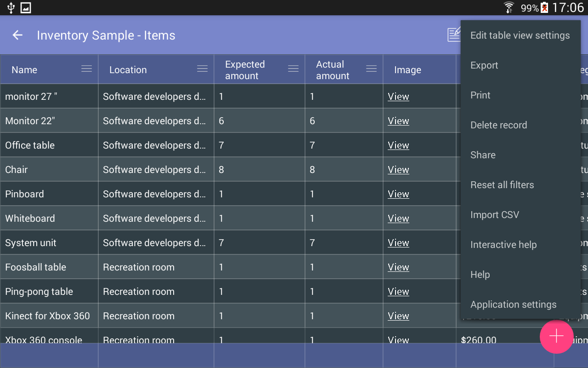This screenshot has height=368, width=588.
Task: Select Interactive help from the menu
Action: coord(520,245)
